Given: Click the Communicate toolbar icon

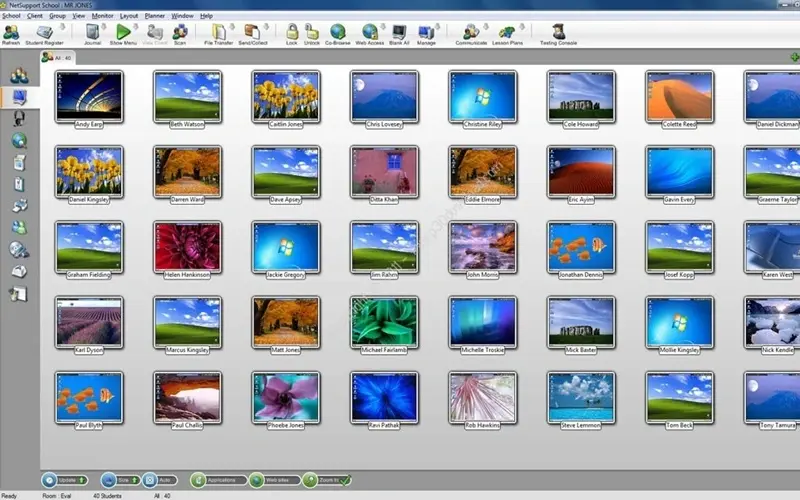Looking at the screenshot, I should click(470, 32).
